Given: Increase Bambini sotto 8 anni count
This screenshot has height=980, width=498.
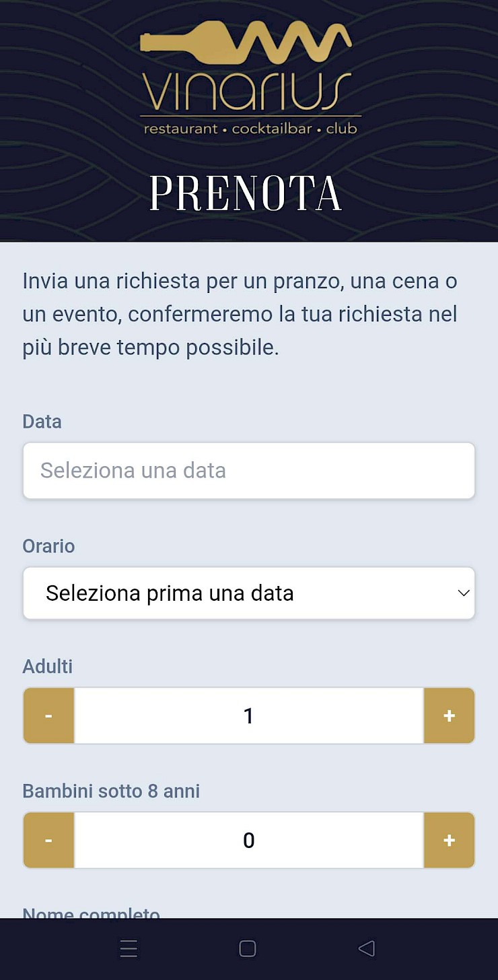Looking at the screenshot, I should [x=450, y=840].
